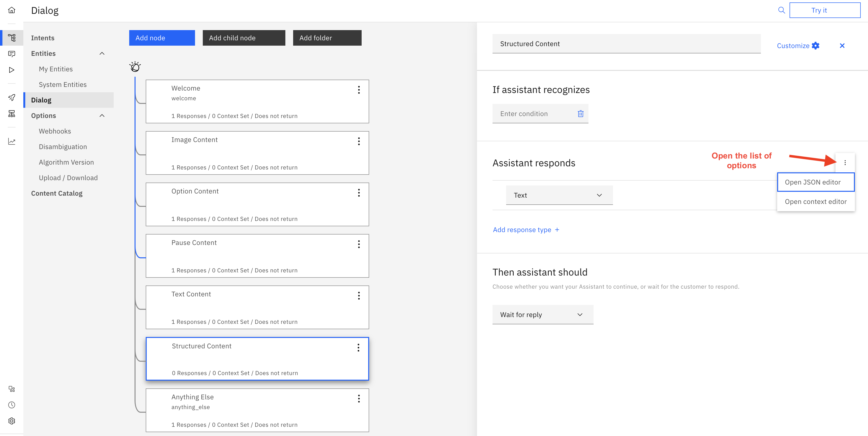Click the Try it button
Image resolution: width=868 pixels, height=436 pixels.
[825, 10]
